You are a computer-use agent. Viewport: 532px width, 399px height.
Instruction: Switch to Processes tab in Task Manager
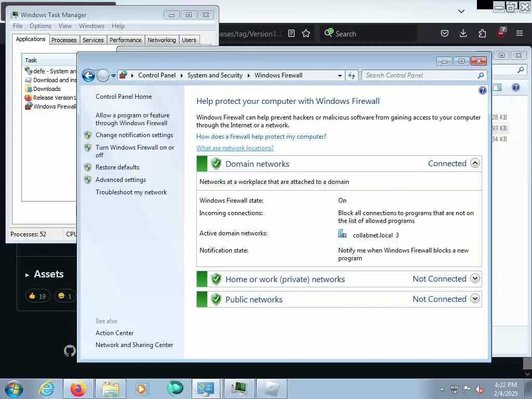[x=64, y=40]
